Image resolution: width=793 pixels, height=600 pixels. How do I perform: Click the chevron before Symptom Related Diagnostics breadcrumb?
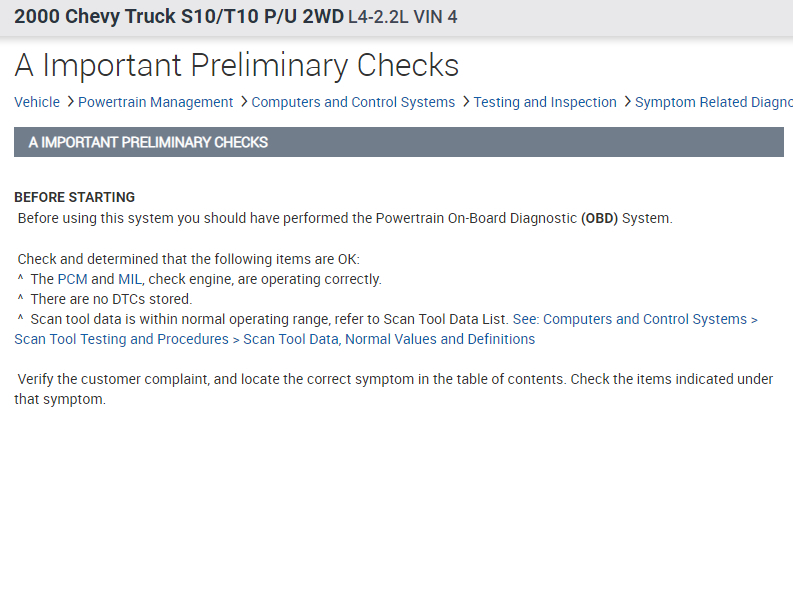626,102
